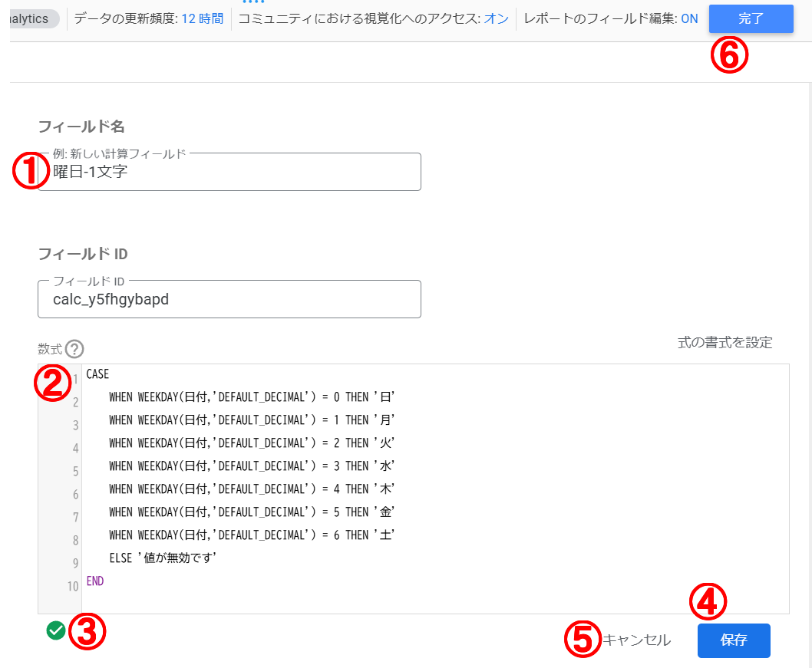Click the formula line ending THEN '日'
This screenshot has height=668, width=812.
coord(251,397)
